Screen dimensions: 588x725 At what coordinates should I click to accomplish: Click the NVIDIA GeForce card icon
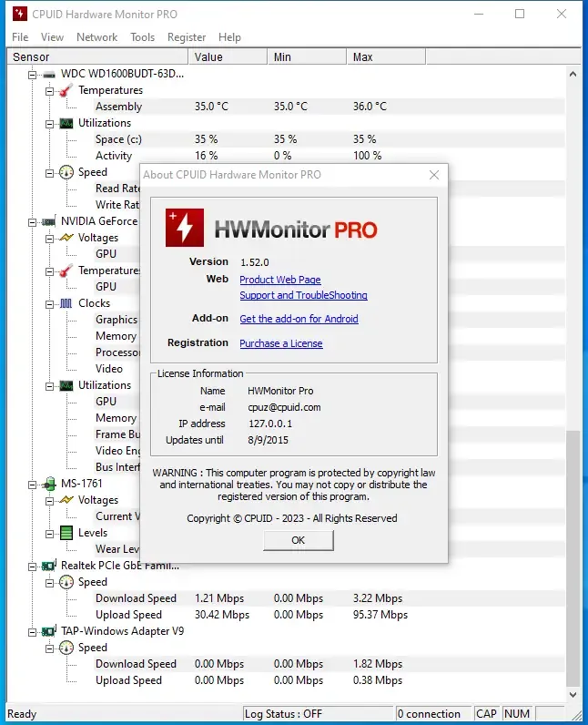49,222
